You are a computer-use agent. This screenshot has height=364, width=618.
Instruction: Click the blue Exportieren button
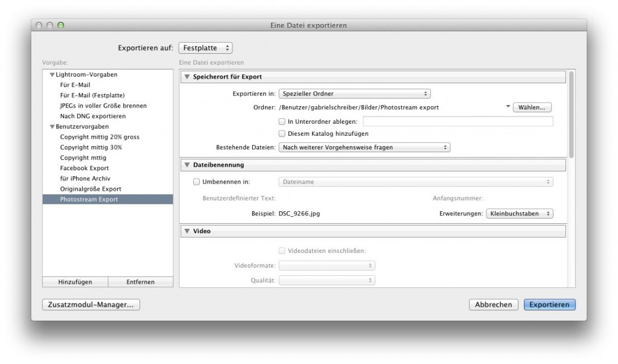[549, 304]
